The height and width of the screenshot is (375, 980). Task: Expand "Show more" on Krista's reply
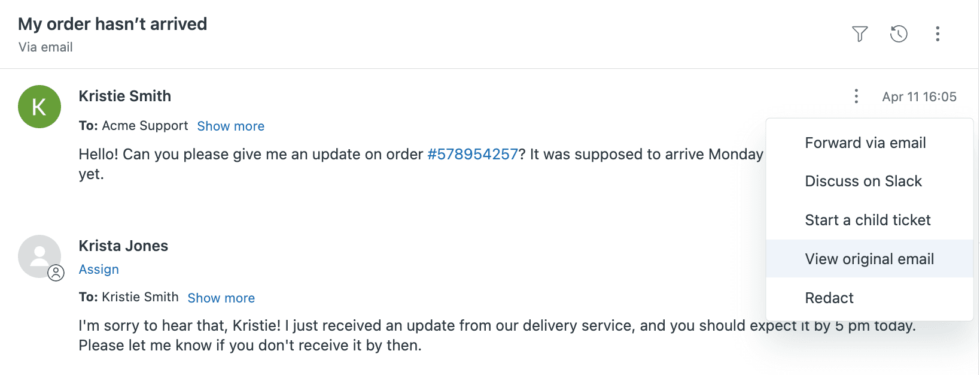pos(221,298)
